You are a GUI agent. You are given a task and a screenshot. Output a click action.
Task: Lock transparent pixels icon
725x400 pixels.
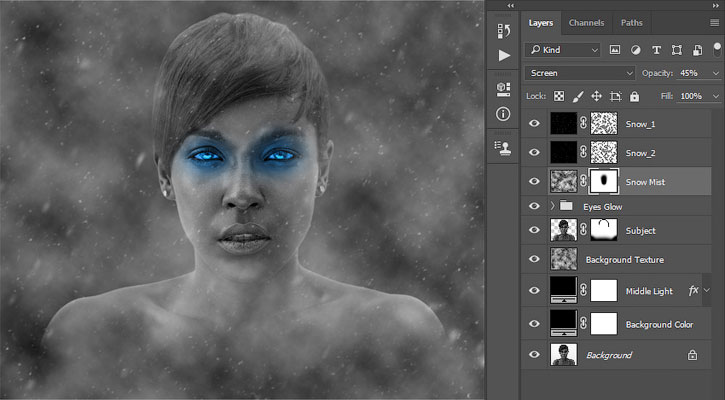click(x=559, y=96)
